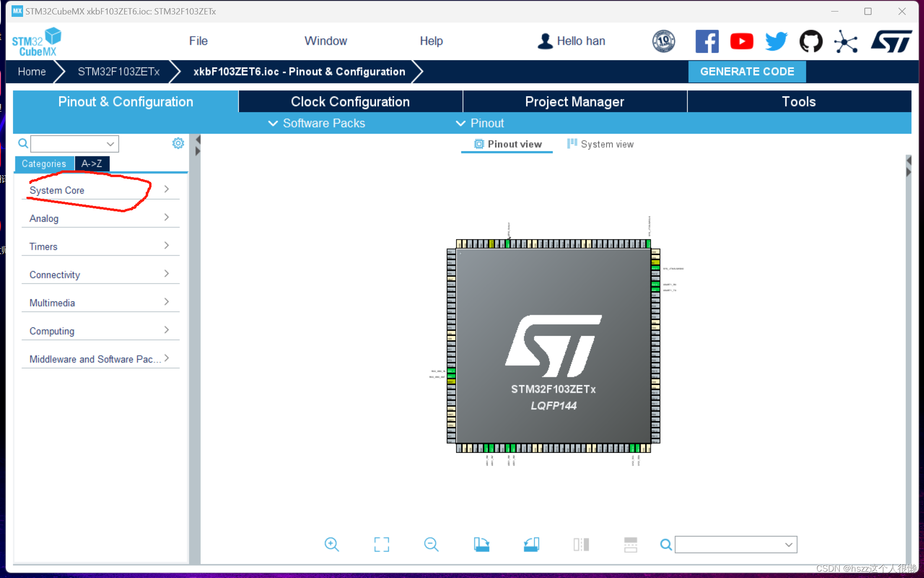The image size is (924, 578).
Task: Click the YouTube icon in header
Action: [x=741, y=41]
